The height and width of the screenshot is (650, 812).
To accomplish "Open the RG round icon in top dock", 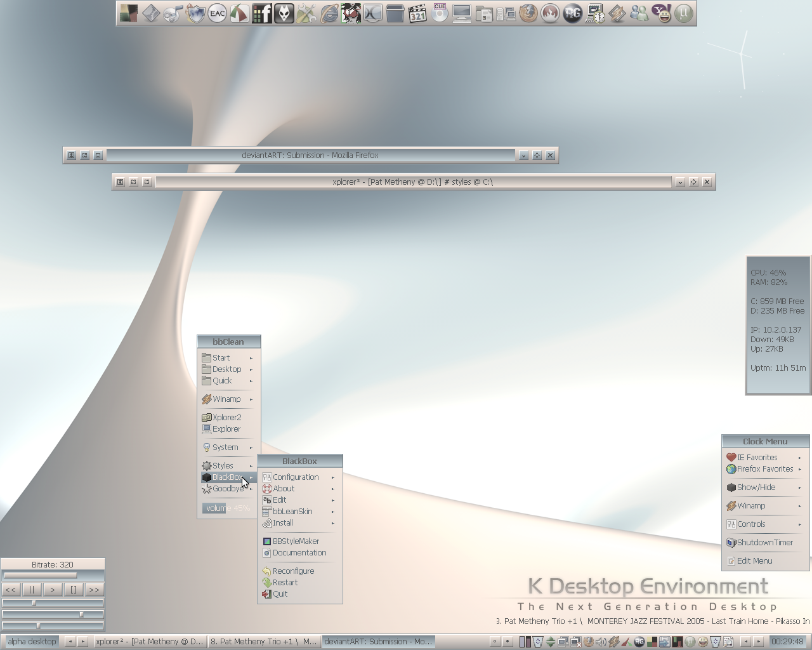I will tap(573, 13).
